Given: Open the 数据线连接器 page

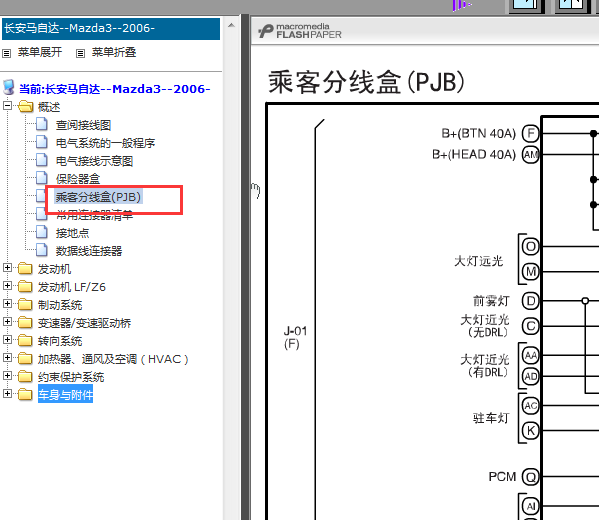Looking at the screenshot, I should click(89, 251).
